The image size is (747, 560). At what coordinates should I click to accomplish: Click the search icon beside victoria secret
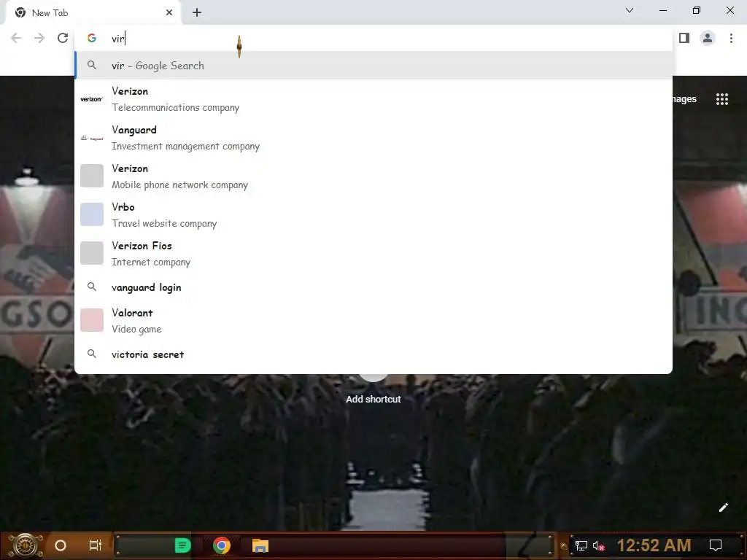(x=91, y=354)
